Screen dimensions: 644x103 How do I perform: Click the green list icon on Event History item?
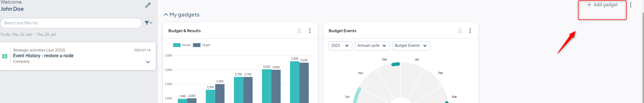[x=5, y=56]
